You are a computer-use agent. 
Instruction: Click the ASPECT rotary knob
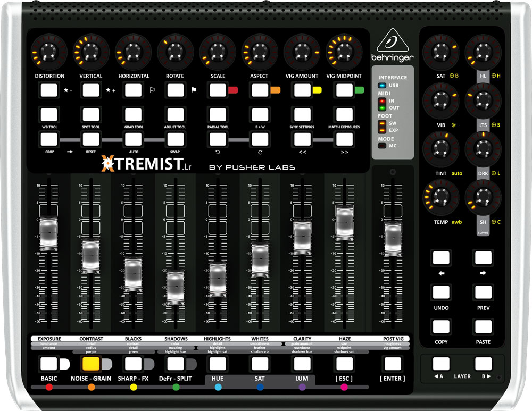coord(260,52)
